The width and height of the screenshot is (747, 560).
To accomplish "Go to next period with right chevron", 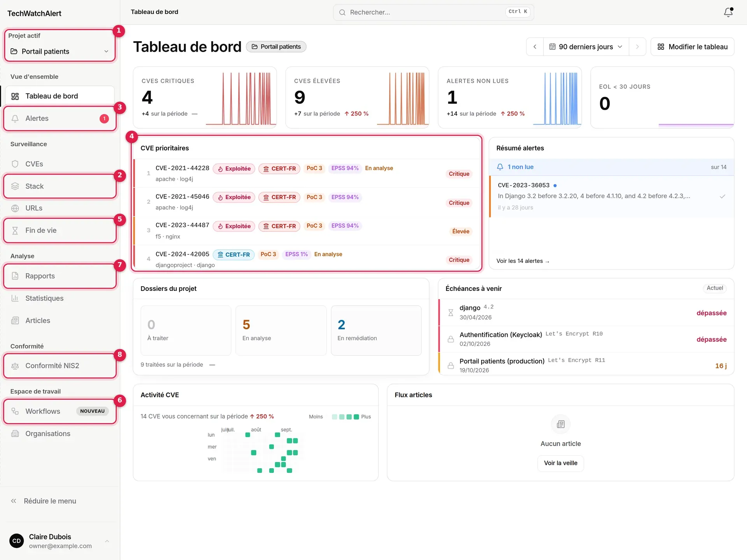I will (x=637, y=47).
